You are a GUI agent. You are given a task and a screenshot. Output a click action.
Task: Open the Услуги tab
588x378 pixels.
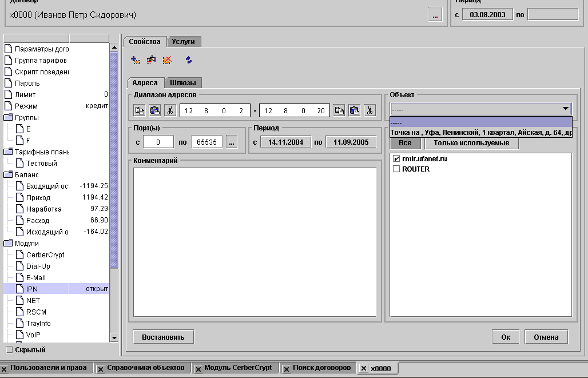click(x=184, y=42)
